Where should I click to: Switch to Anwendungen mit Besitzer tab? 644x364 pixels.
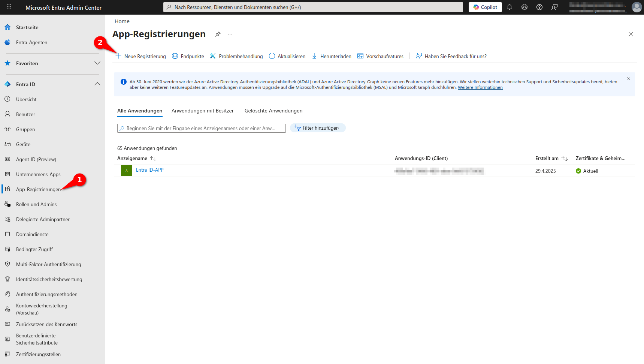[x=202, y=111]
